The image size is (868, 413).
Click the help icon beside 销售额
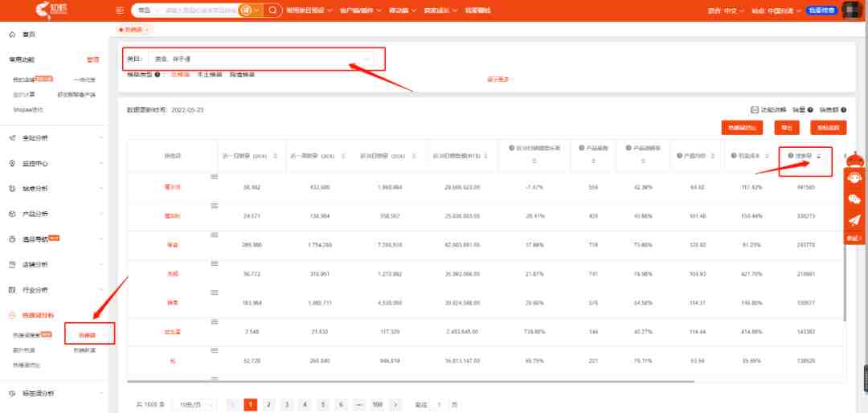(x=842, y=109)
